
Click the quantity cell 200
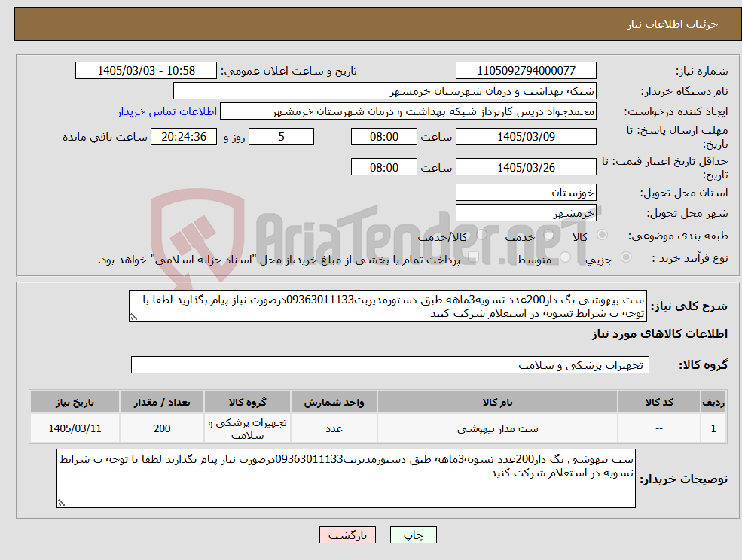[162, 428]
